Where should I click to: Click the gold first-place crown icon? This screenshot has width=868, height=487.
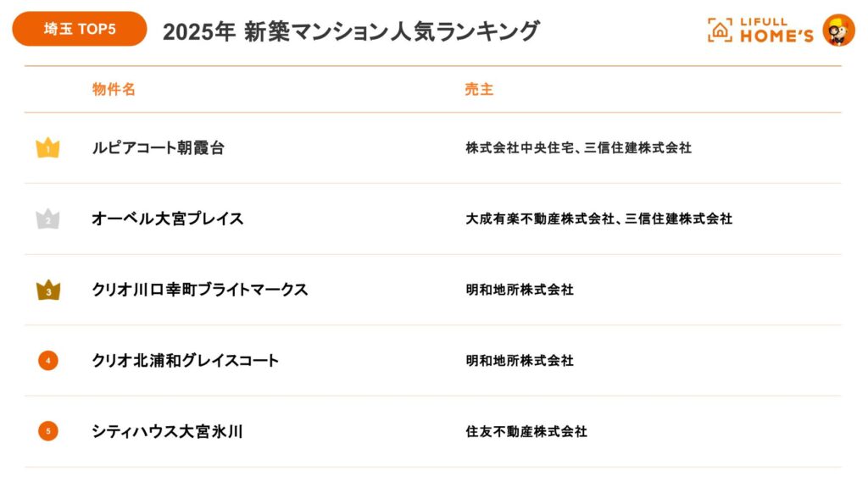click(47, 148)
